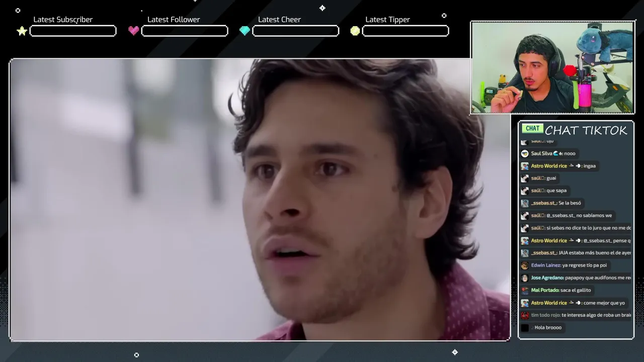Click message 'te interesa algo de roba un'
The width and height of the screenshot is (644, 362).
(x=596, y=315)
